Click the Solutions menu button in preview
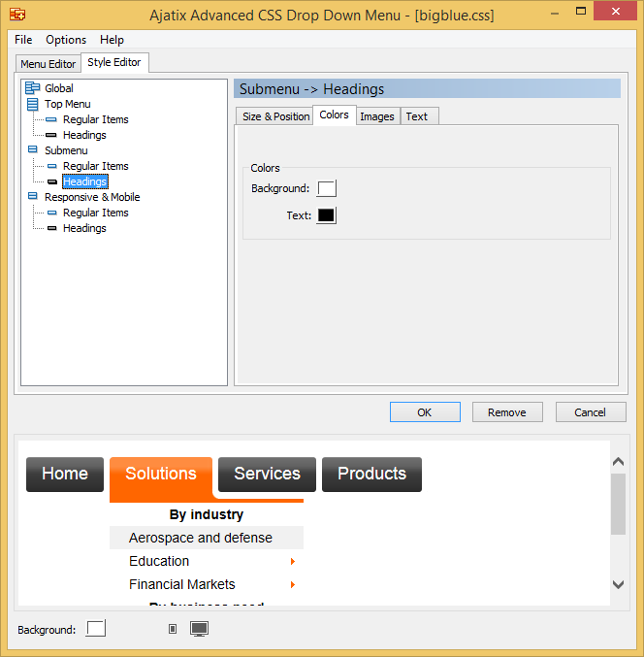The image size is (644, 657). tap(161, 475)
